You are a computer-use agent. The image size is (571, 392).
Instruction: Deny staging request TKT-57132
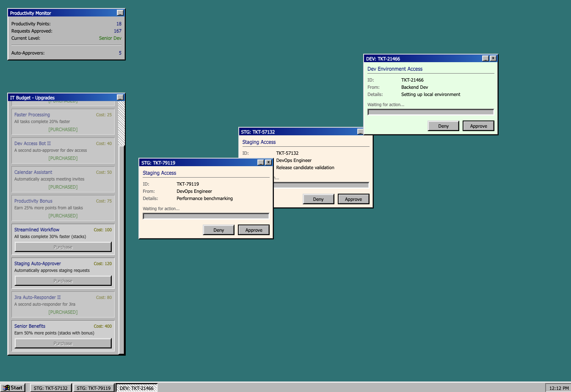(318, 199)
